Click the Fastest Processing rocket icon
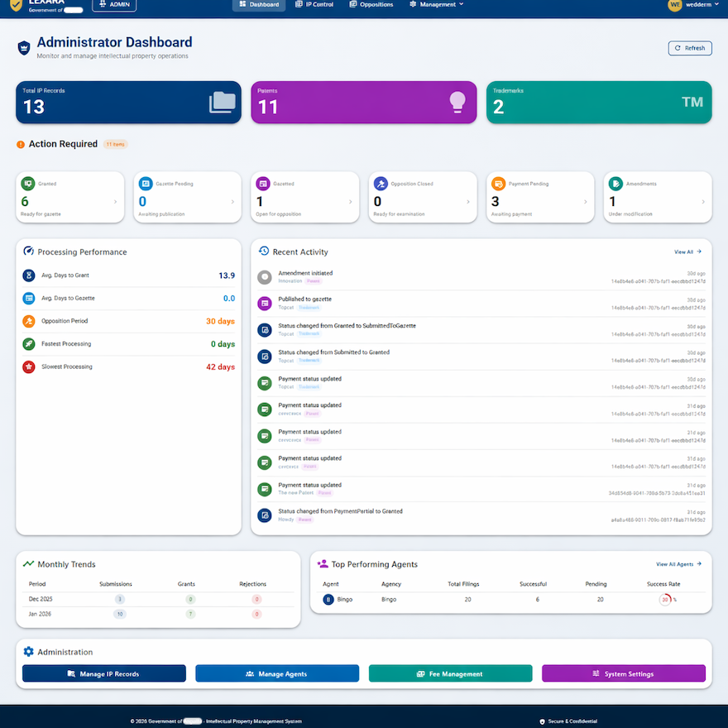The height and width of the screenshot is (728, 728). [x=29, y=344]
